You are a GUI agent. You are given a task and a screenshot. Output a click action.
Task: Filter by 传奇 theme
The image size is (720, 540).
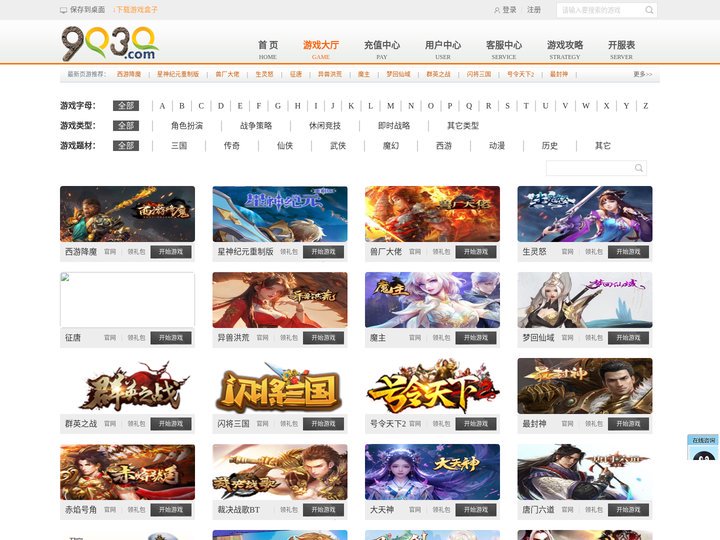231,146
